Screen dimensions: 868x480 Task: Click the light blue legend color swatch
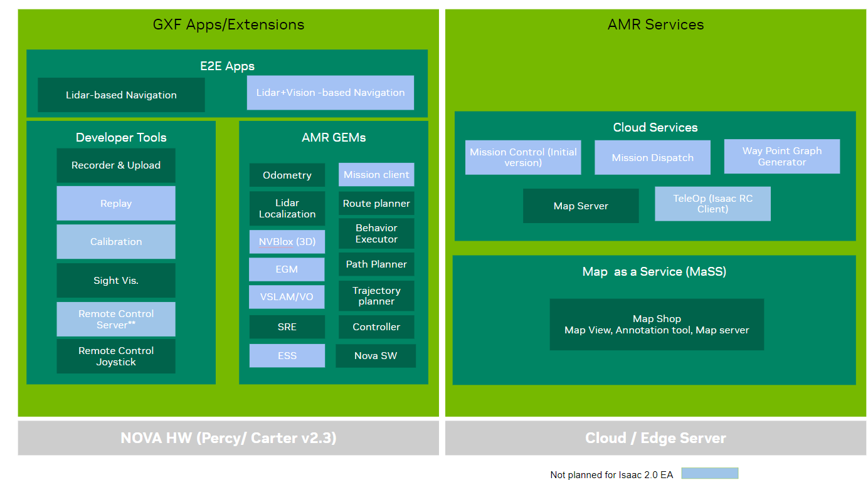tap(709, 474)
